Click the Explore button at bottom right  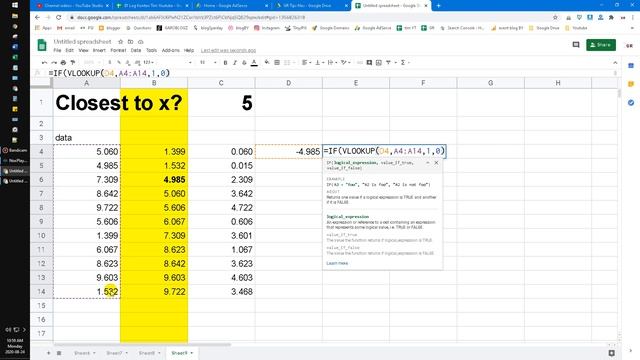point(611,353)
